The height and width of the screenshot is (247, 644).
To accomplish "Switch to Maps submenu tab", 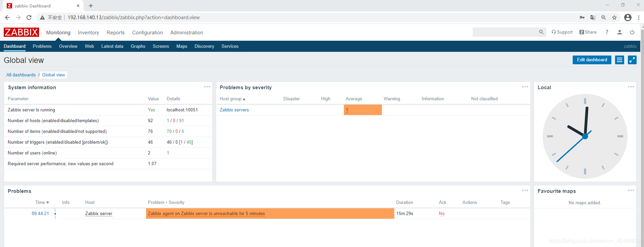I will [182, 46].
